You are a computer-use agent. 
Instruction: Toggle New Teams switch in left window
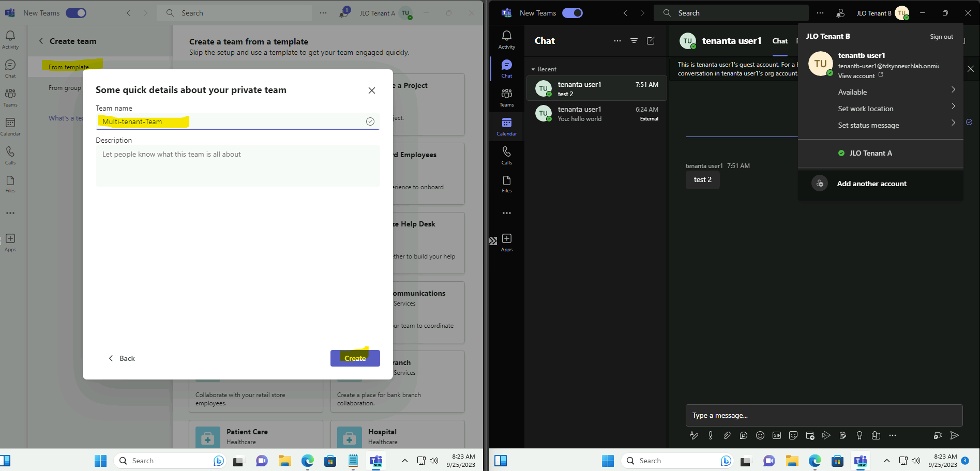tap(76, 13)
